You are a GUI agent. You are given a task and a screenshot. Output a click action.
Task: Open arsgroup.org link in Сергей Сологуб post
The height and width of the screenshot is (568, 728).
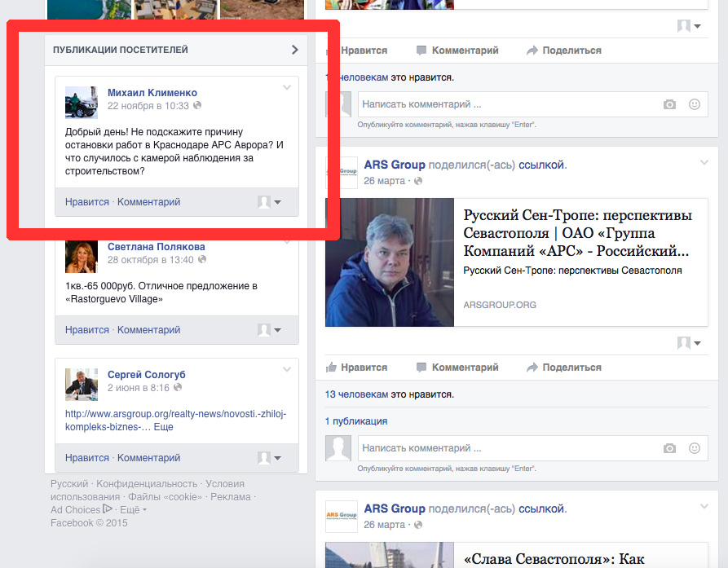(x=175, y=414)
